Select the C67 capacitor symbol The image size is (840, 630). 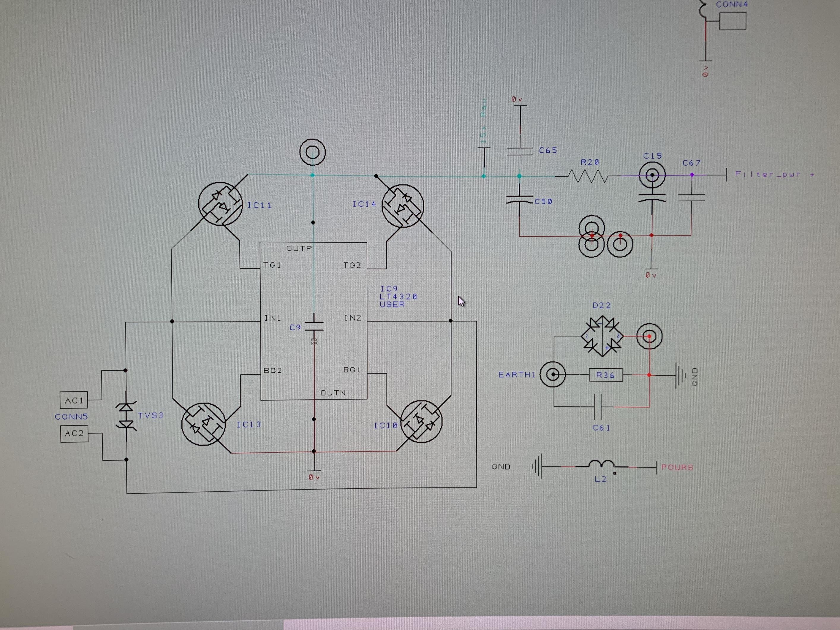coord(691,198)
